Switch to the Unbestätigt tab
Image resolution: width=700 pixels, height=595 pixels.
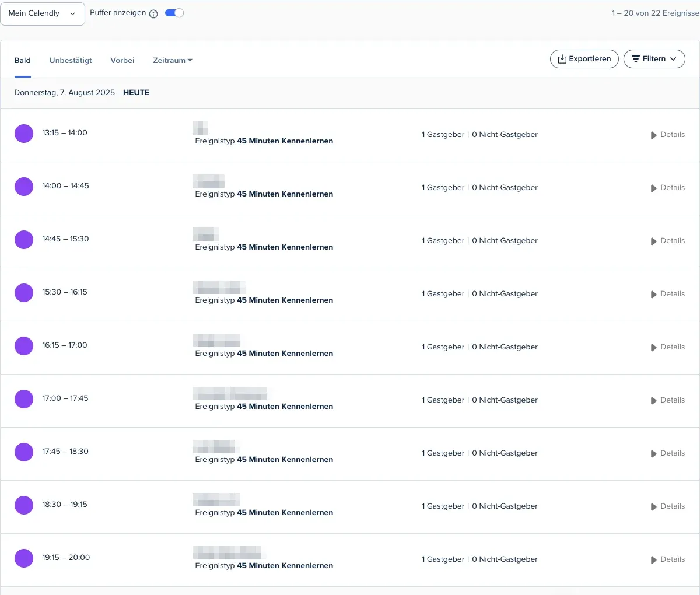coord(71,60)
